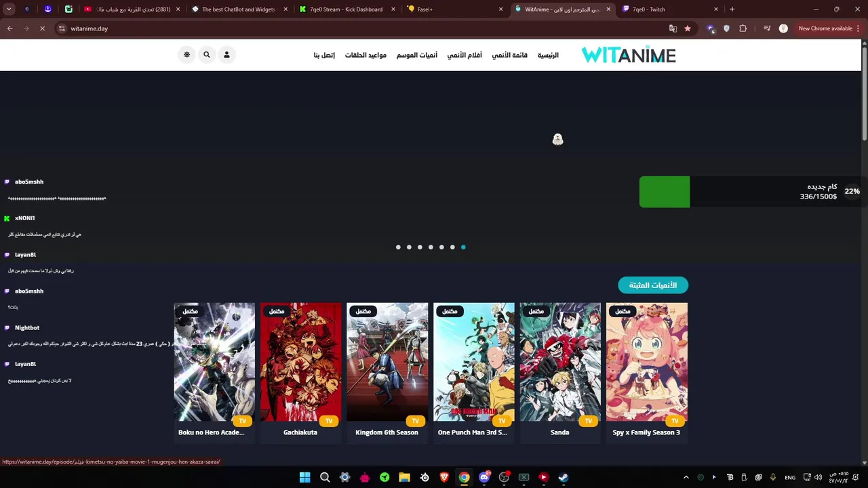Open the قائمة الأنمي menu item

coord(509,55)
